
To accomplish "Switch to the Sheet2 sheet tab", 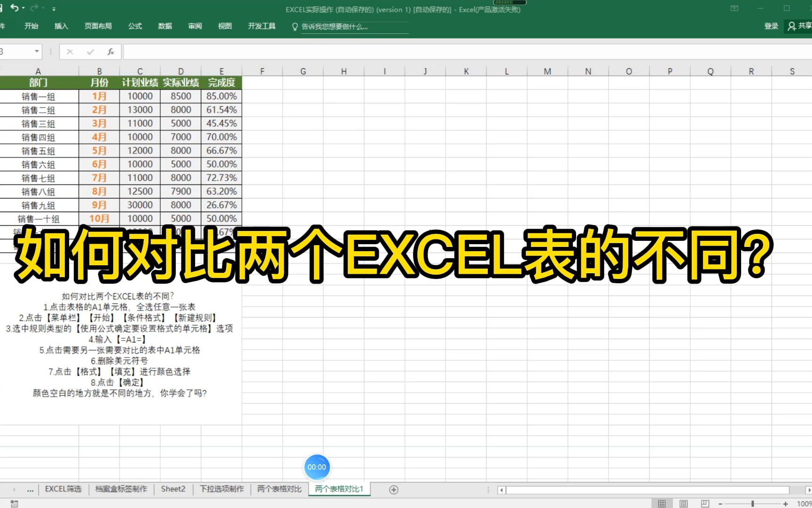I will [173, 489].
